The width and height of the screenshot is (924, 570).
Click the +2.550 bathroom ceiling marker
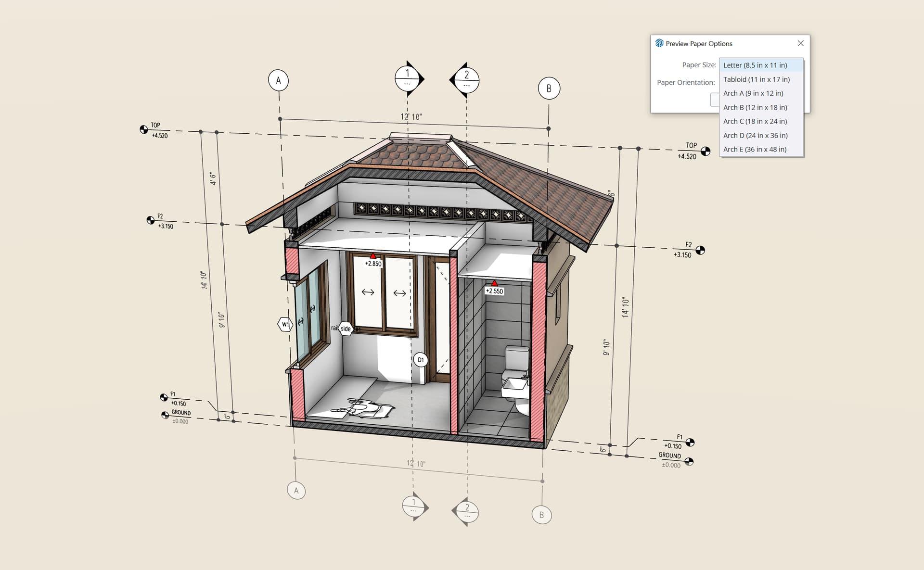pyautogui.click(x=494, y=291)
